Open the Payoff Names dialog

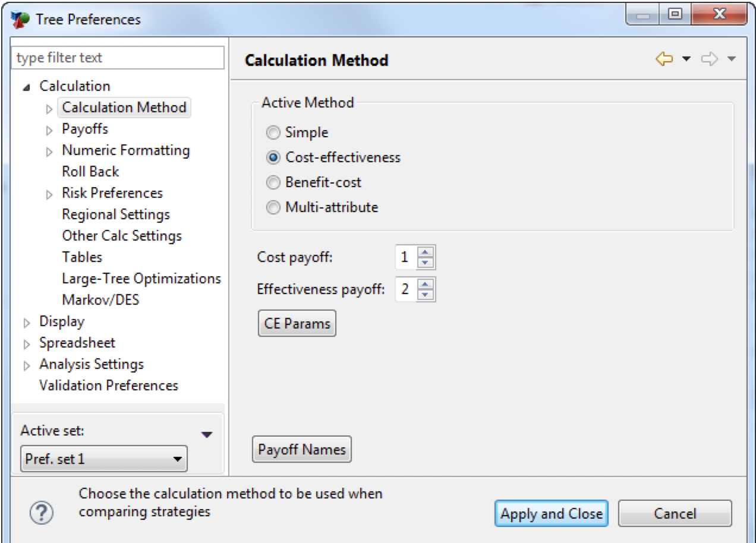(x=302, y=450)
